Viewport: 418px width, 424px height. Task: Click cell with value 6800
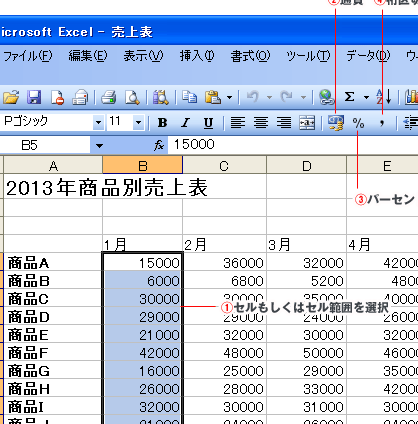coord(225,280)
